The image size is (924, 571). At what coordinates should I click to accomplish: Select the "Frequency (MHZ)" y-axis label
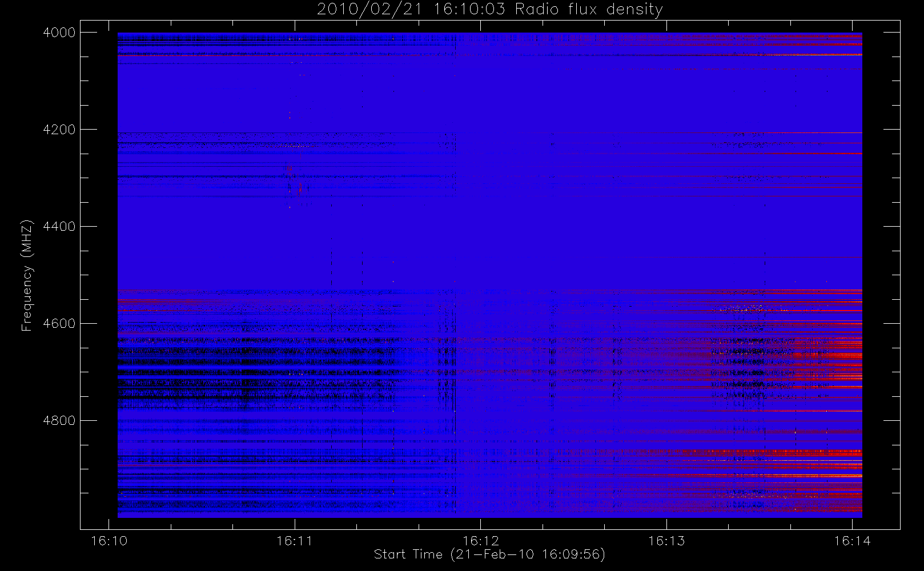(27, 275)
